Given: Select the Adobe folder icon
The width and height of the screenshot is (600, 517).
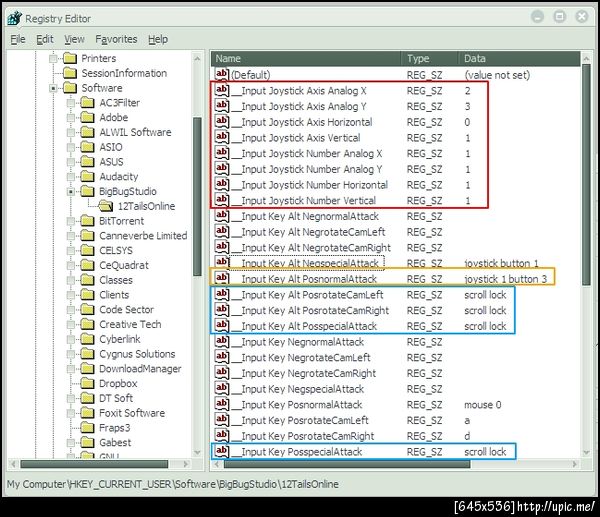Looking at the screenshot, I should point(88,117).
